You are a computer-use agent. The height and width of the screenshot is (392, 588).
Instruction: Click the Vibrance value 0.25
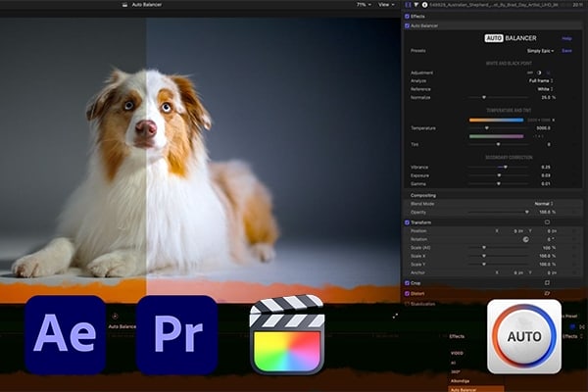pyautogui.click(x=546, y=168)
